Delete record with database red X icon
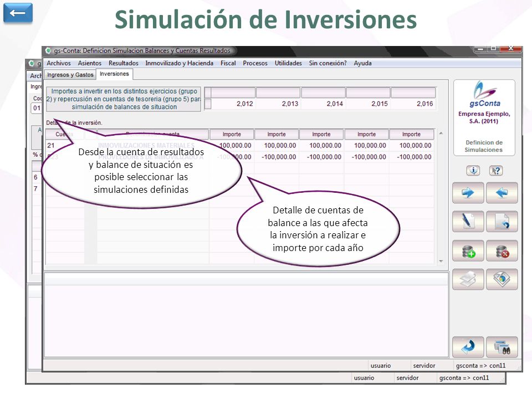 (502, 250)
